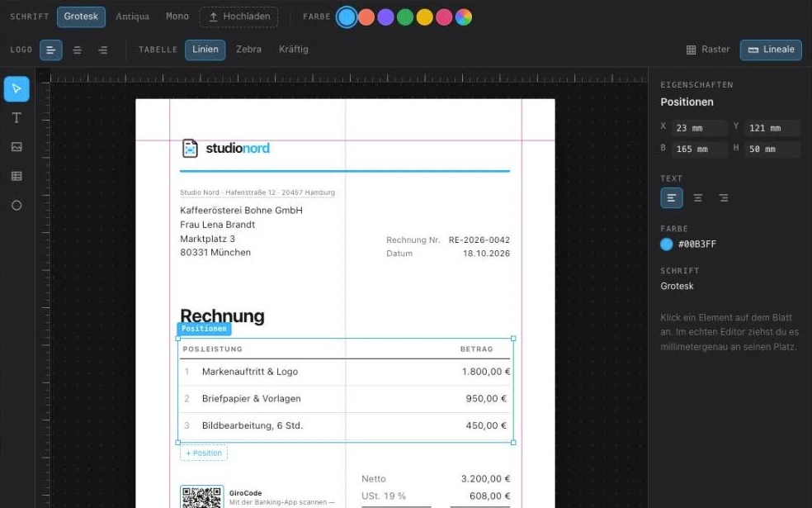Click the 950,00 € amount

click(486, 399)
